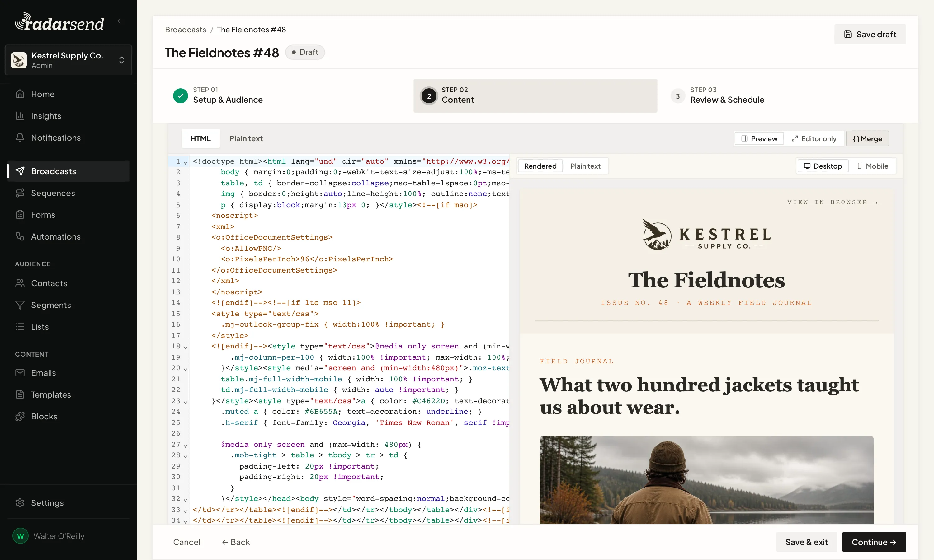Open the Broadcasts breadcrumb link
Screen dimensions: 934x560
(x=185, y=30)
